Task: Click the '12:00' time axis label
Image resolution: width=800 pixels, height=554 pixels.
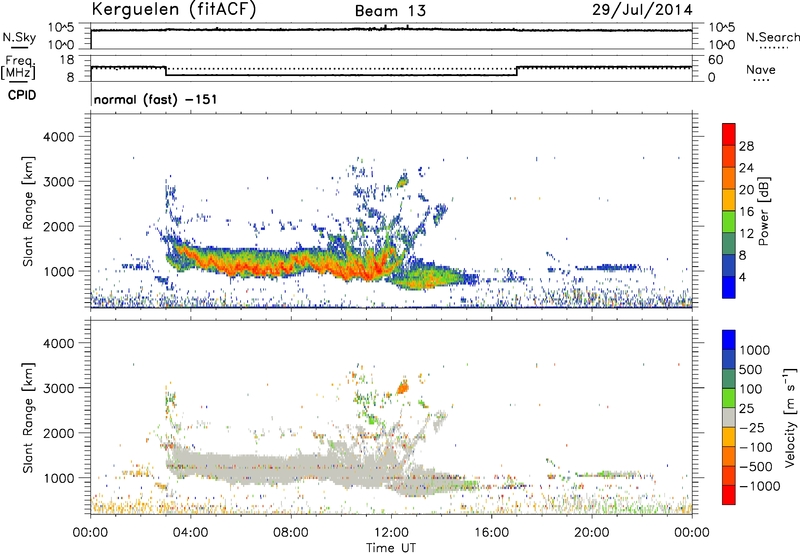Action: [x=391, y=533]
